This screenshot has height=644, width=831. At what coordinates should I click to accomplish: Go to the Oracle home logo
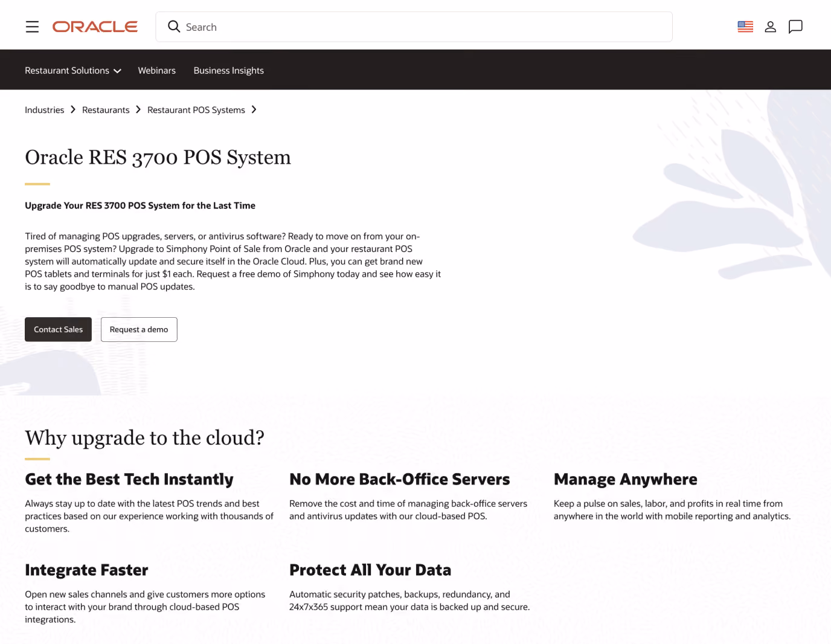tap(95, 27)
